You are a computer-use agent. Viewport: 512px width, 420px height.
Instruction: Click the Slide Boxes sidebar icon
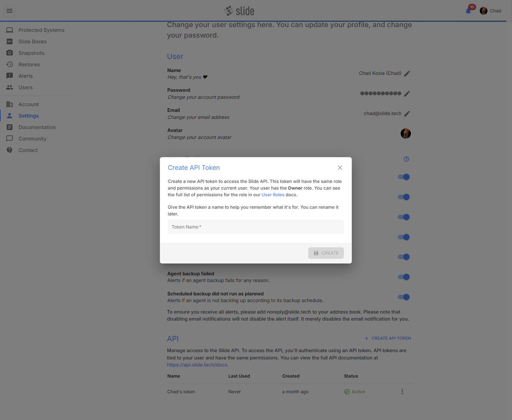[10, 41]
